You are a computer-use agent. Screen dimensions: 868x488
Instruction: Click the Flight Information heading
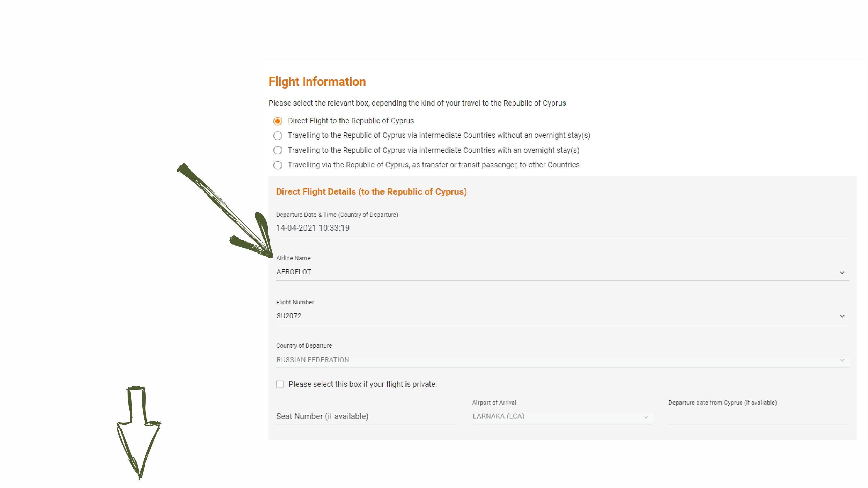(x=317, y=82)
